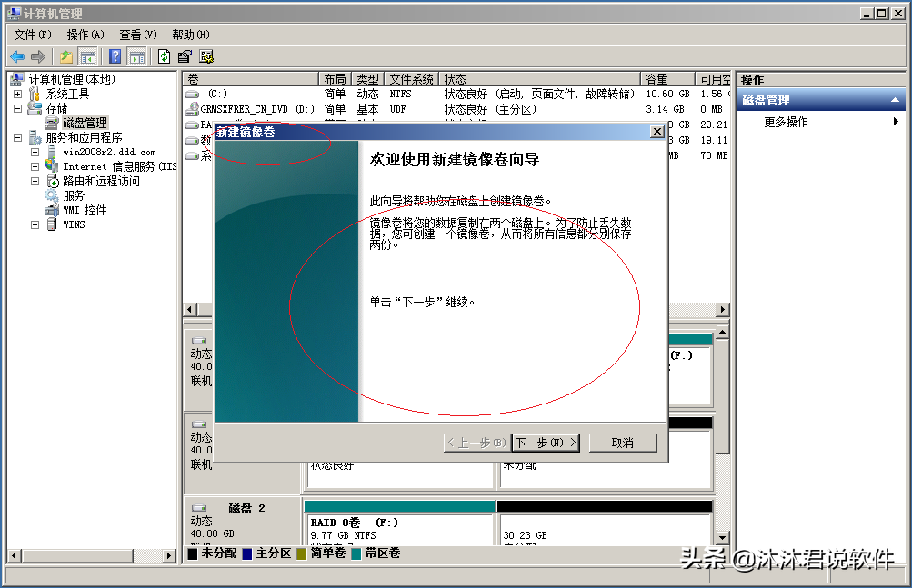Viewport: 912px width, 588px height.
Task: Click the WINS server icon
Action: click(52, 224)
